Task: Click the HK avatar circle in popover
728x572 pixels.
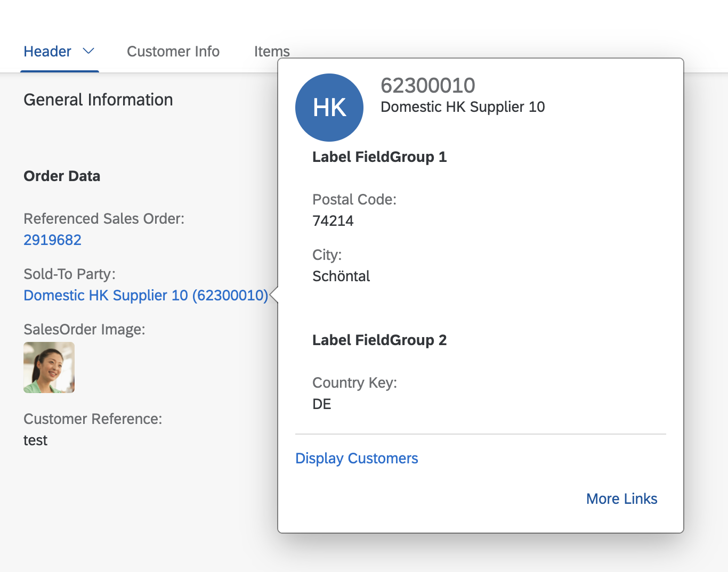Action: tap(329, 108)
